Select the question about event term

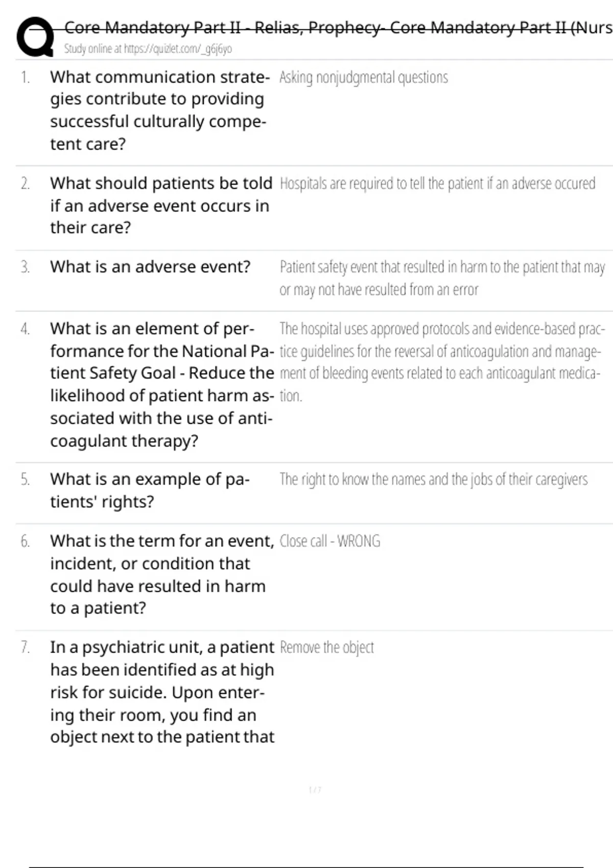[161, 574]
